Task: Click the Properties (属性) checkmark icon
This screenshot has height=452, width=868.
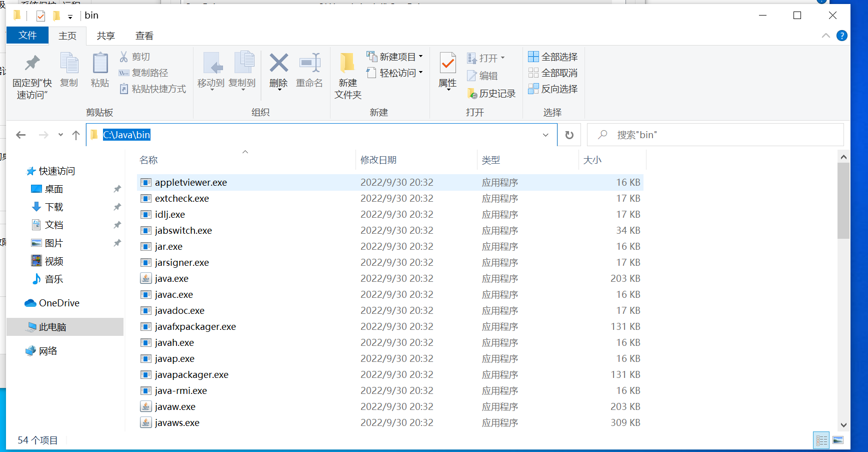Action: coord(447,63)
